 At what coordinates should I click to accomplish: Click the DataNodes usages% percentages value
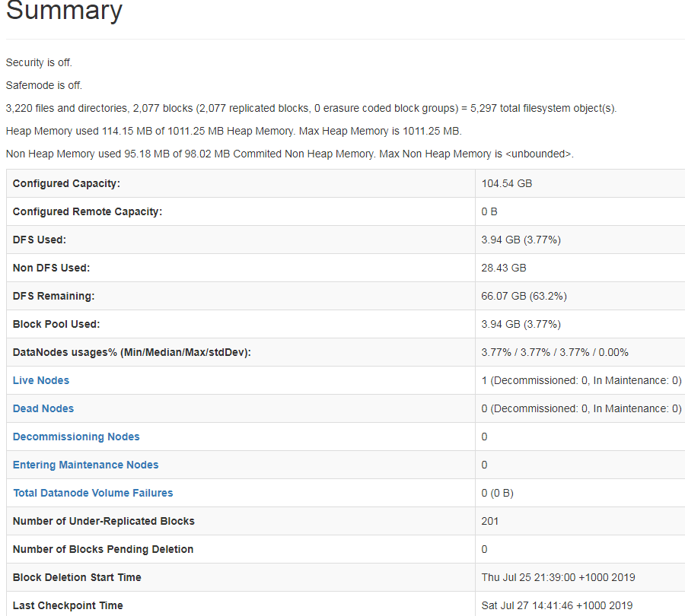coord(555,352)
